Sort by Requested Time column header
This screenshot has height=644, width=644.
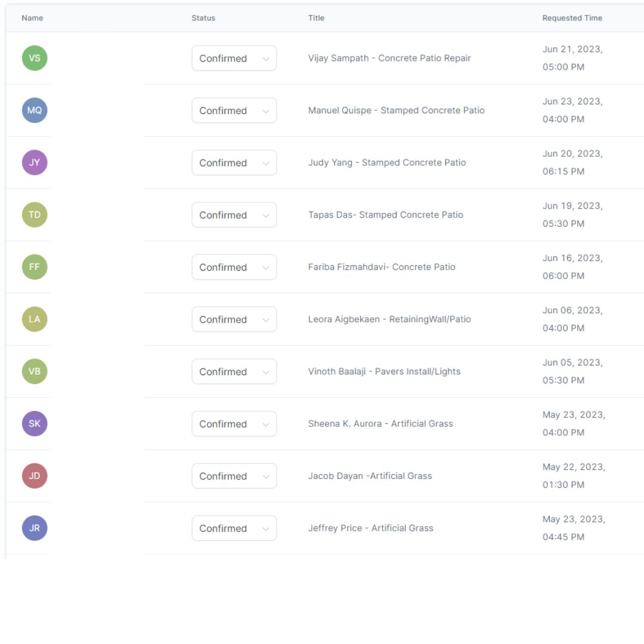coord(572,18)
